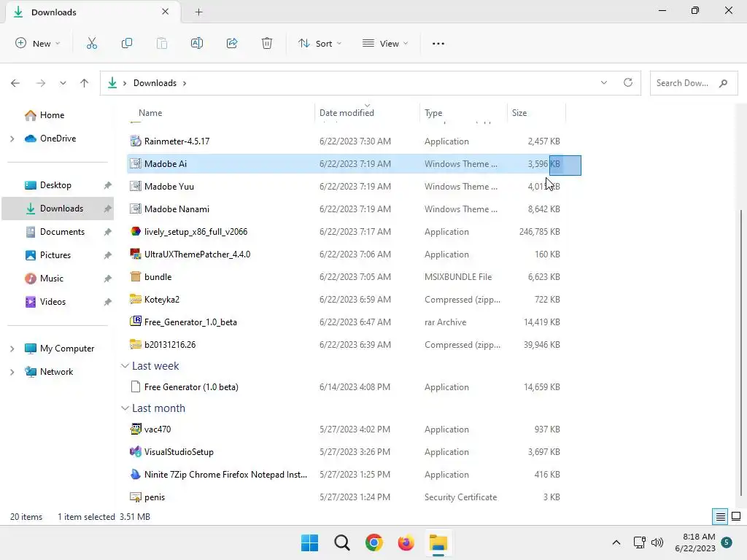The image size is (747, 560).
Task: Click the Delete trash icon
Action: [267, 43]
